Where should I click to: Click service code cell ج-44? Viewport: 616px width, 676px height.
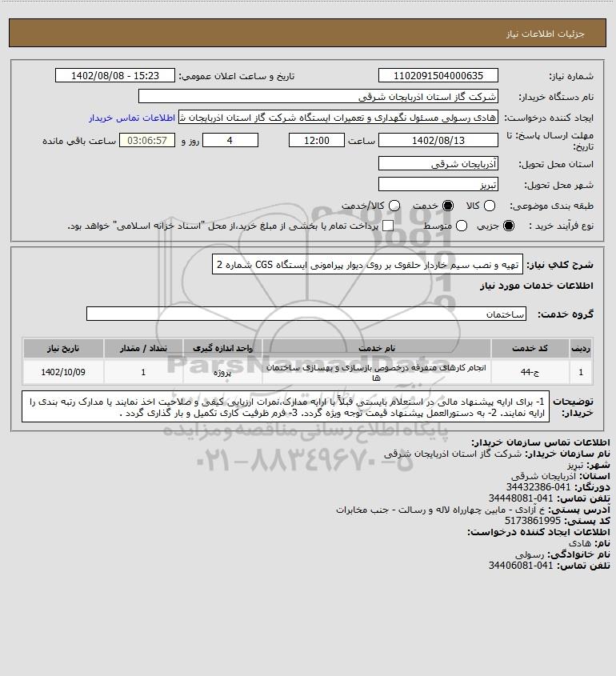[530, 372]
